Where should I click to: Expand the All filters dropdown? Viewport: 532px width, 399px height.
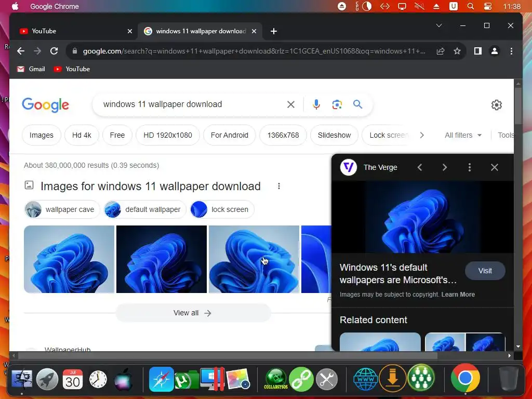[x=463, y=135]
